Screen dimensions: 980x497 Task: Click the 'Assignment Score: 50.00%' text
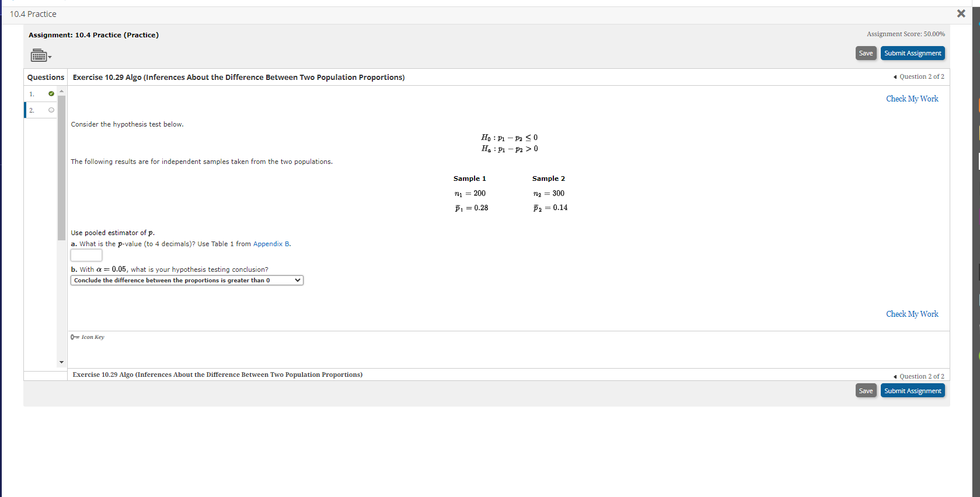906,34
